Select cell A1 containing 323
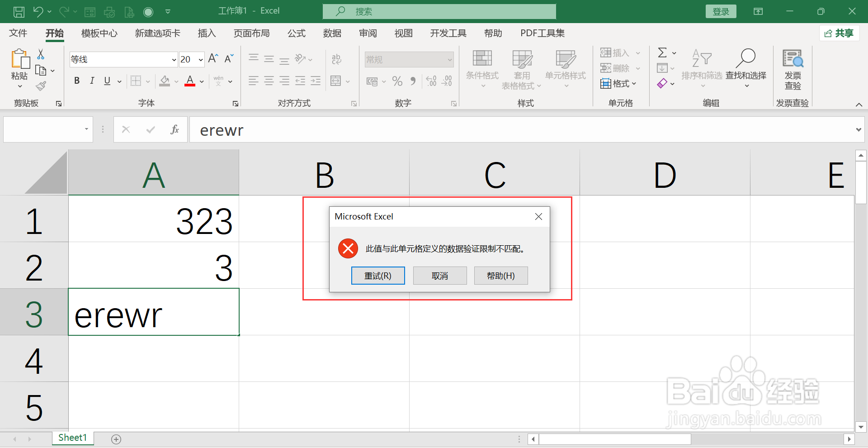The width and height of the screenshot is (868, 448). click(x=154, y=219)
